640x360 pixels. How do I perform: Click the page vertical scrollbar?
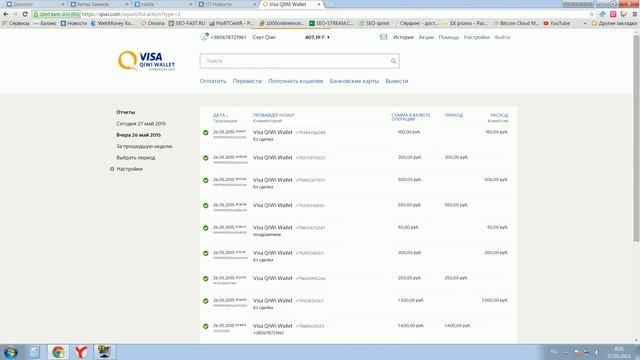tap(636, 139)
